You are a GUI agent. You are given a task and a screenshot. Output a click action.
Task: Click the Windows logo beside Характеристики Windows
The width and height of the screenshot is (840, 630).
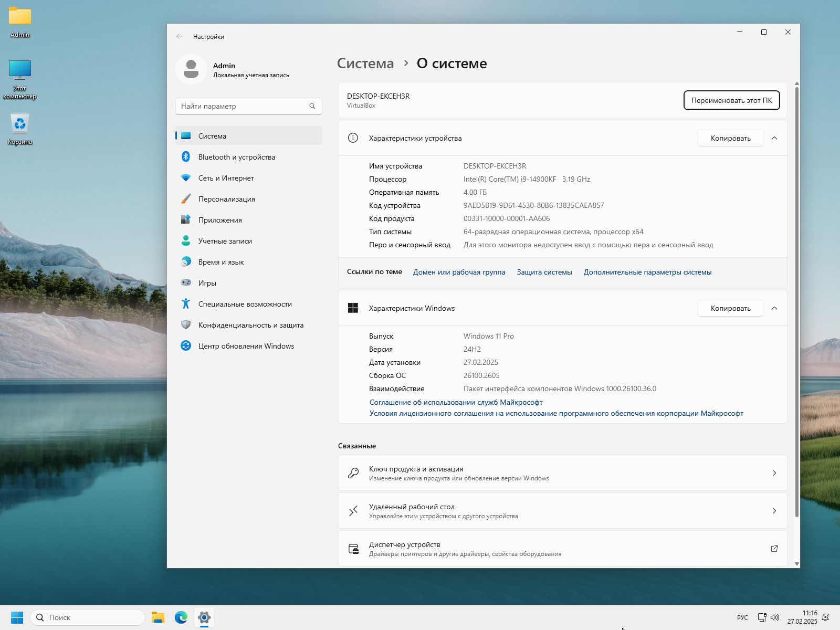coord(353,308)
